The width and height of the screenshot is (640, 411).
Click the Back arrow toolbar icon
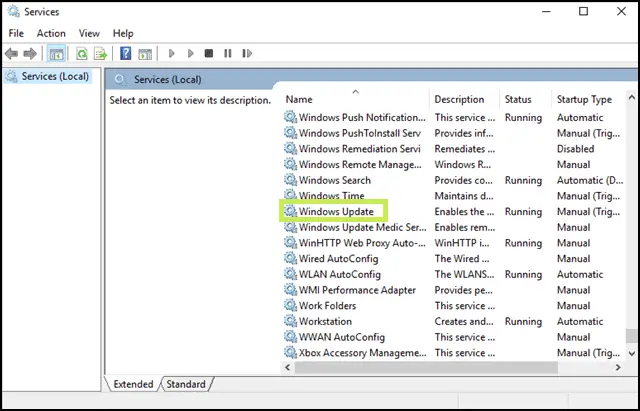11,53
